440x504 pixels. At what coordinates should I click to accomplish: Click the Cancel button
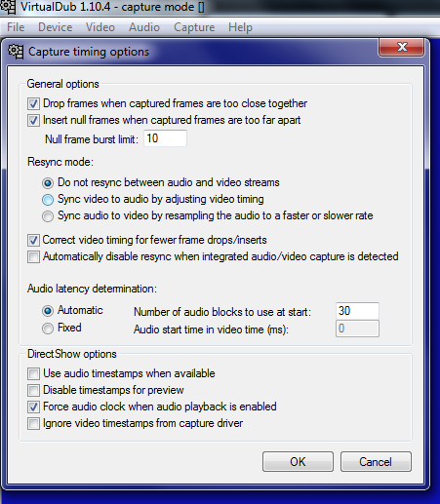point(376,461)
